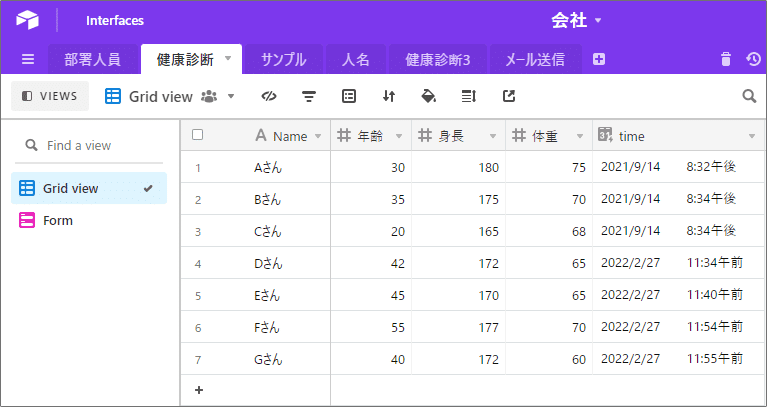Viewport: 767px width, 407px height.
Task: Open the row height icon
Action: (x=469, y=96)
